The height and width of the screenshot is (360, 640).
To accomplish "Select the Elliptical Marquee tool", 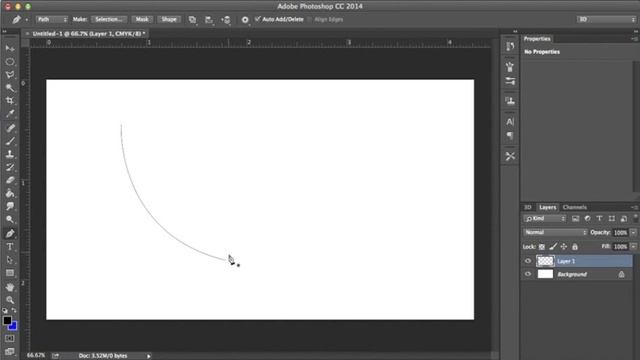I will 10,62.
